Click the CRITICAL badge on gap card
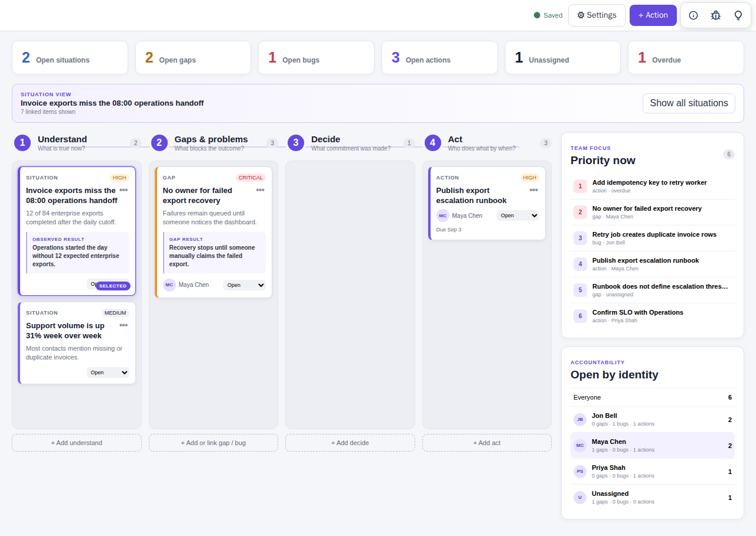The width and height of the screenshot is (756, 536). pos(251,178)
